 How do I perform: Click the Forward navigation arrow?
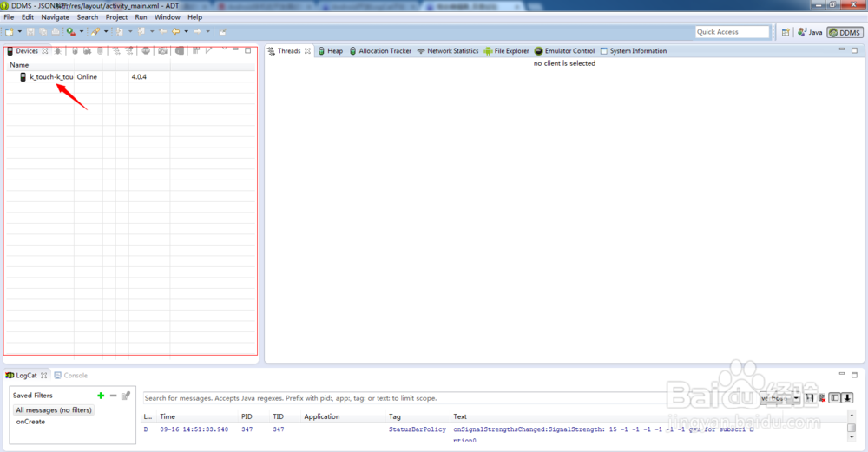tap(198, 31)
